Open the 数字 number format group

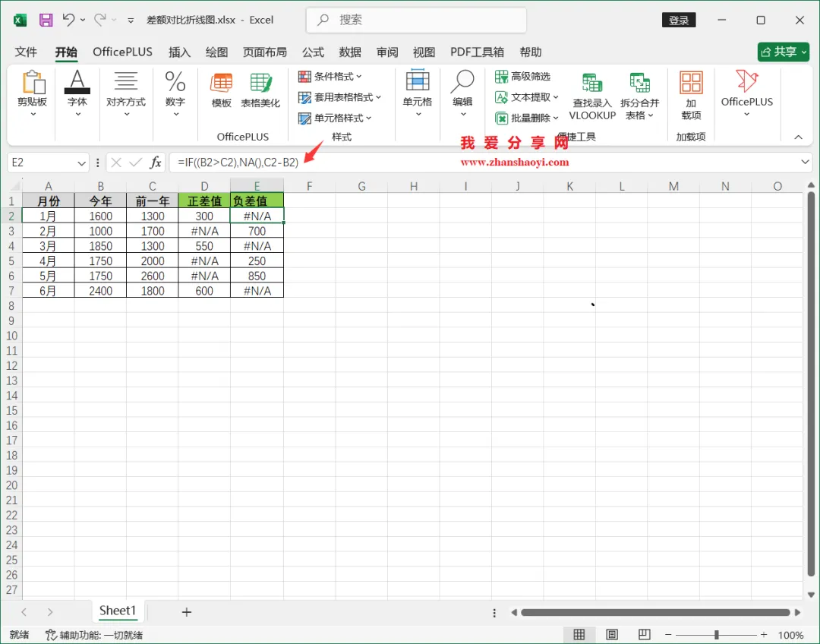pyautogui.click(x=175, y=95)
